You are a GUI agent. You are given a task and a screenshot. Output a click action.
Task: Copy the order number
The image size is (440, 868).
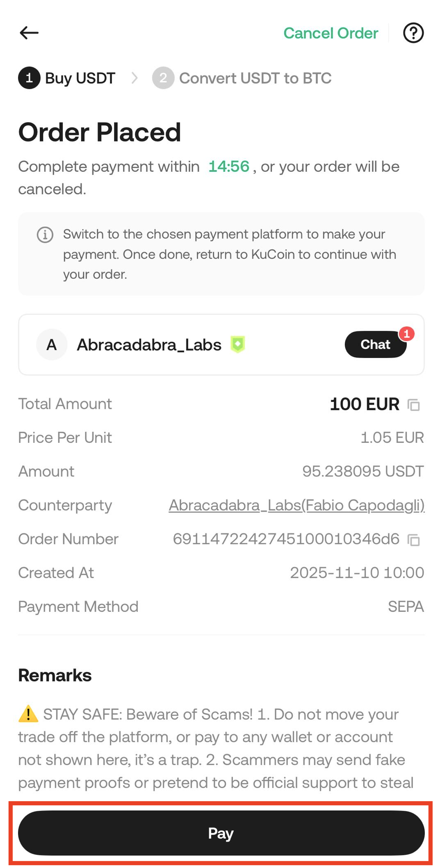tap(413, 540)
